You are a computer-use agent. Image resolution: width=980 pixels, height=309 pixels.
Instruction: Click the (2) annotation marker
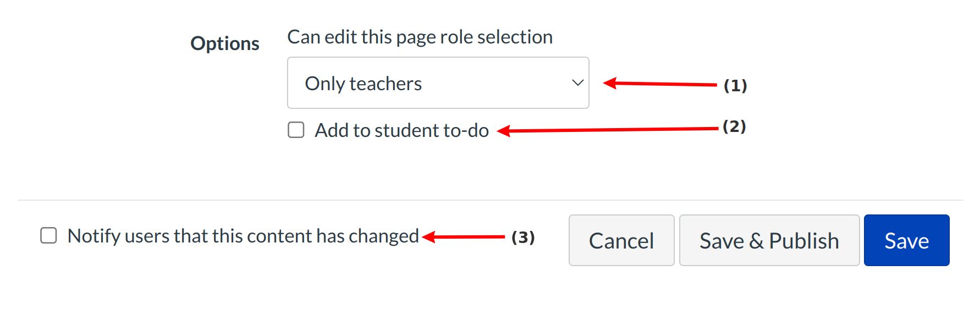coord(734,126)
